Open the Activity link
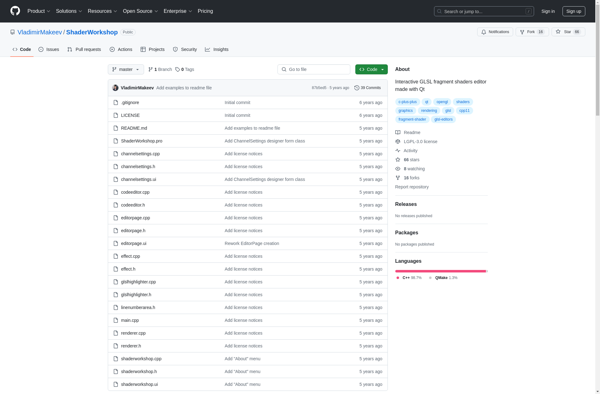The image size is (600, 394). [406, 151]
